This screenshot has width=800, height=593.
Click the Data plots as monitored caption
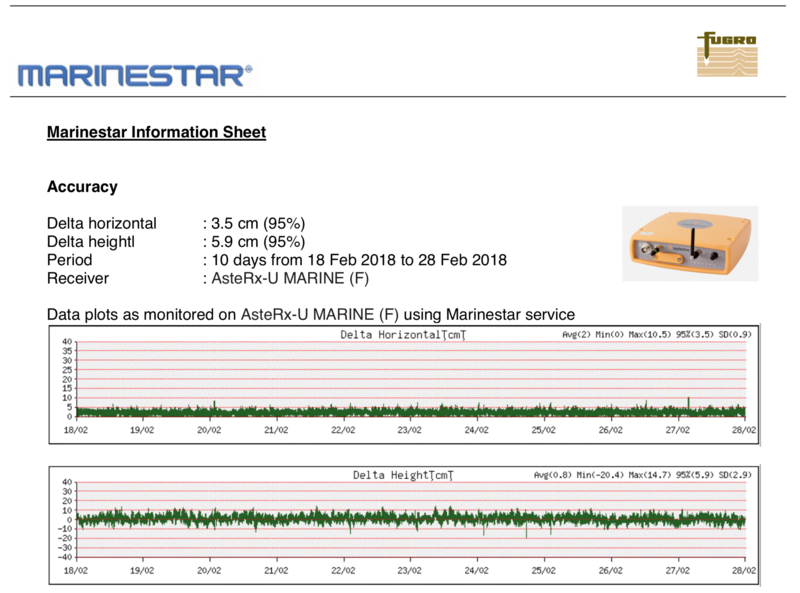311,314
